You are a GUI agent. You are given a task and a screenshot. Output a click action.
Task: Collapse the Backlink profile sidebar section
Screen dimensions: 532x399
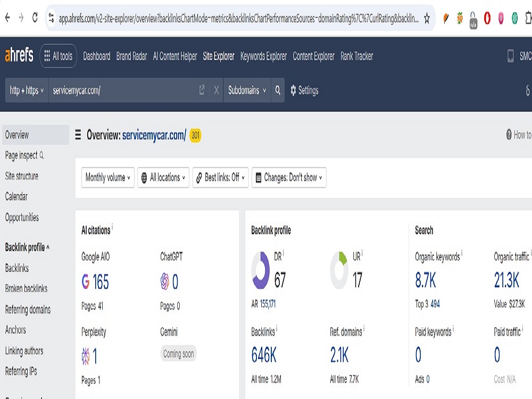(x=27, y=247)
